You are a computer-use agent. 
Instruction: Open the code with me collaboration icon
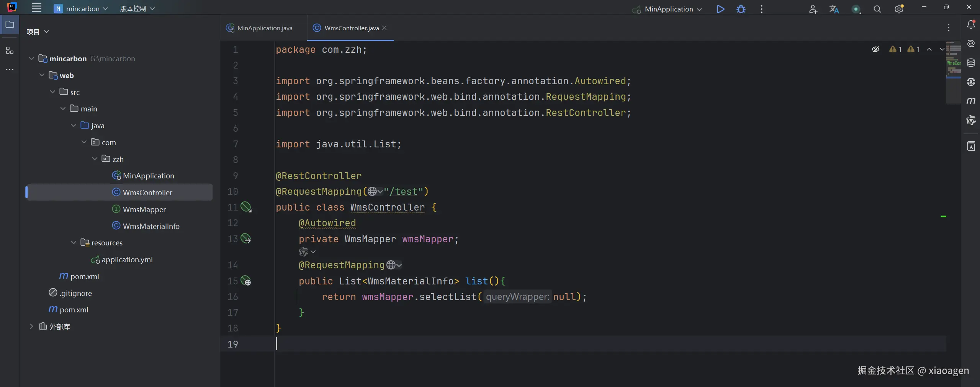pyautogui.click(x=813, y=9)
